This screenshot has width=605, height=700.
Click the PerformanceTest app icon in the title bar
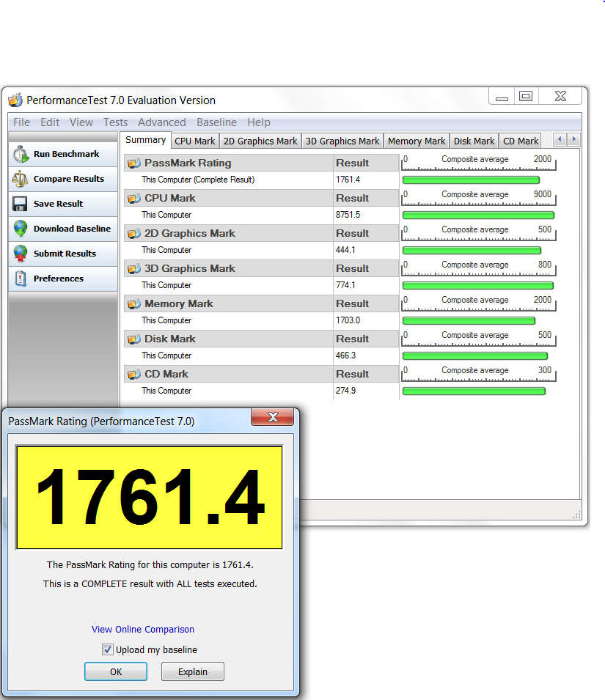(x=15, y=100)
